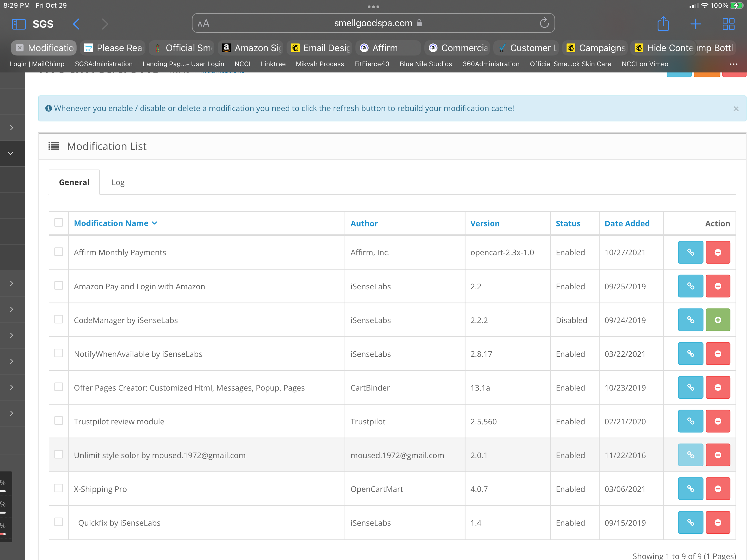Disable Offer Pages Creator modification
The width and height of the screenshot is (747, 560).
[718, 387]
